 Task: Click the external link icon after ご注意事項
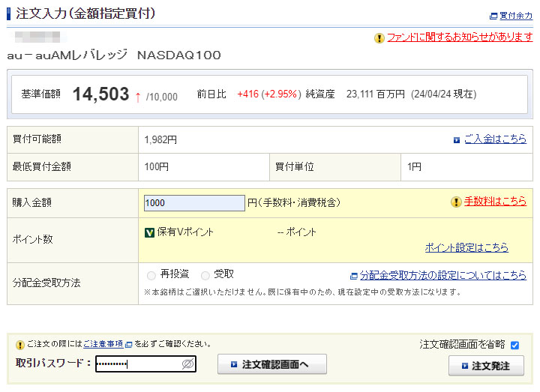[x=129, y=345]
